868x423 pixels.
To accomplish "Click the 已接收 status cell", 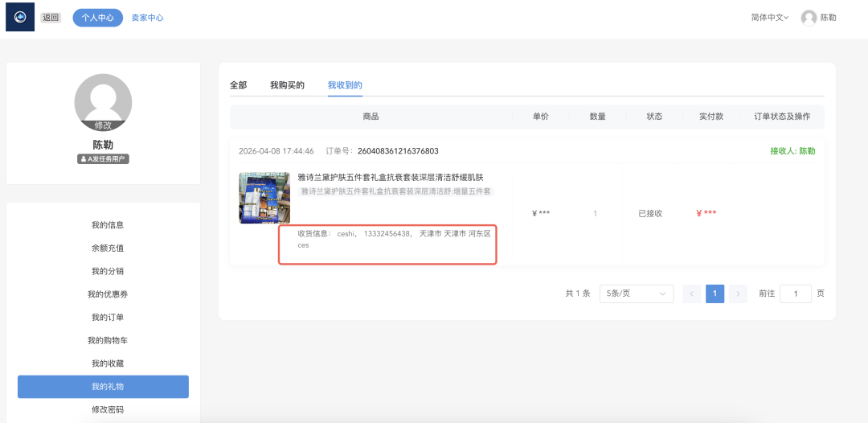I will pos(650,213).
